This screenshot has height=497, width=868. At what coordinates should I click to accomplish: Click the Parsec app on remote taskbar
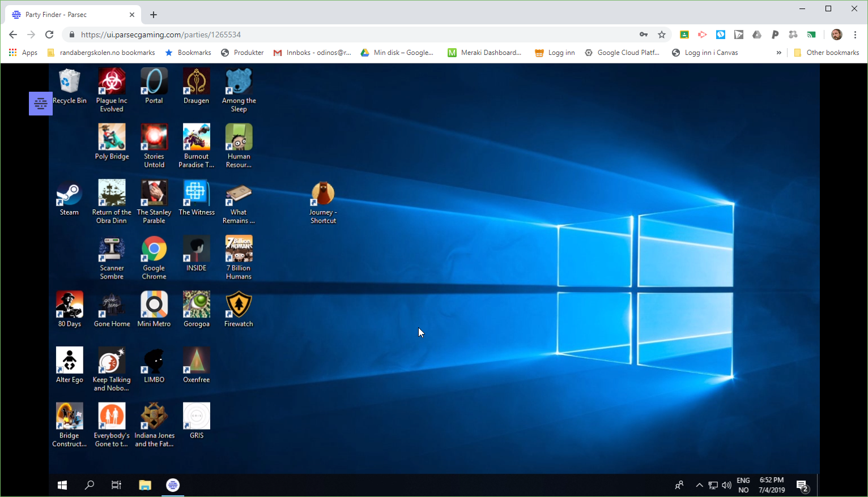click(173, 485)
